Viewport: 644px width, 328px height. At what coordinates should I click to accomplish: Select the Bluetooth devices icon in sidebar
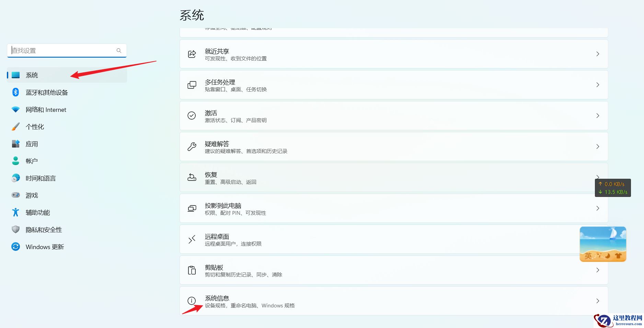pos(15,92)
